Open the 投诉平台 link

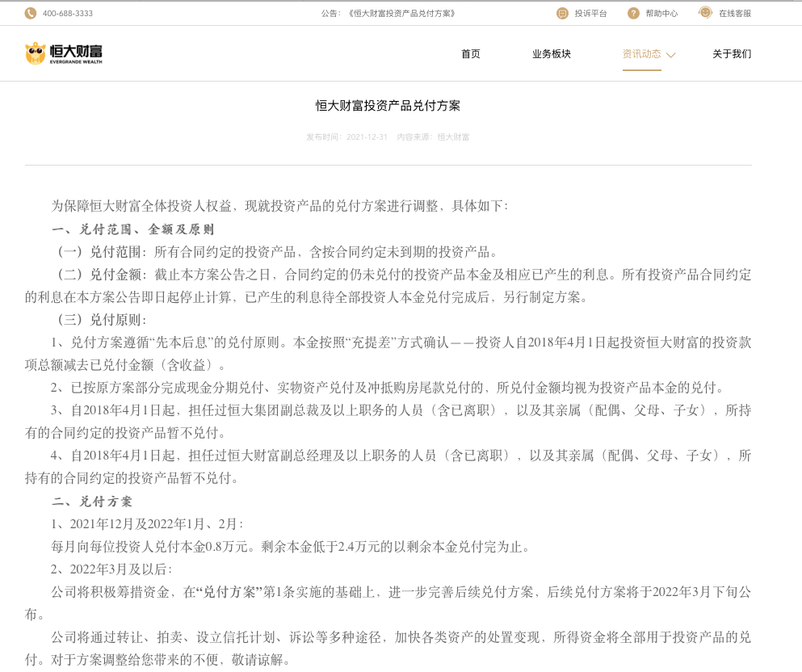point(590,14)
